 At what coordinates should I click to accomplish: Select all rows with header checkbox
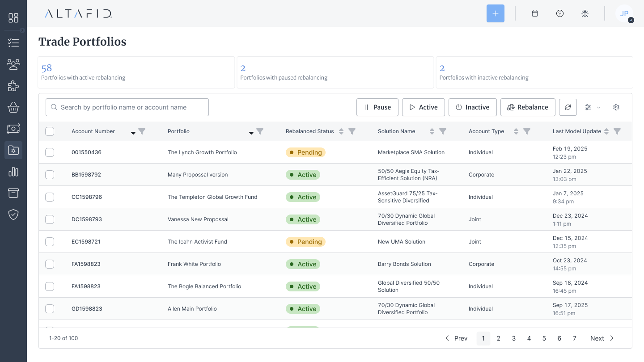click(50, 131)
